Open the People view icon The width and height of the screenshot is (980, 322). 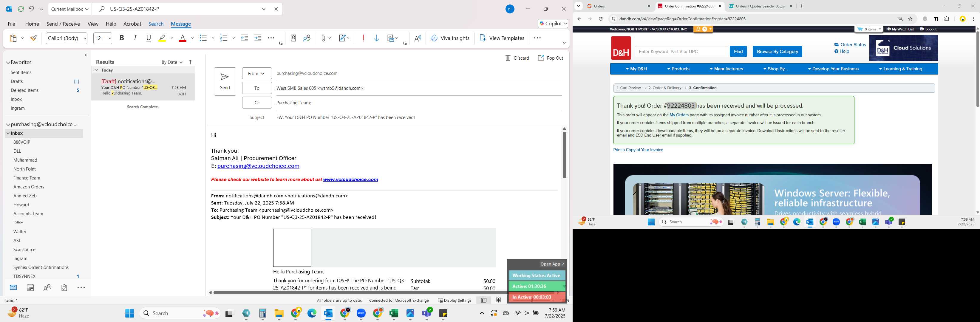click(47, 288)
